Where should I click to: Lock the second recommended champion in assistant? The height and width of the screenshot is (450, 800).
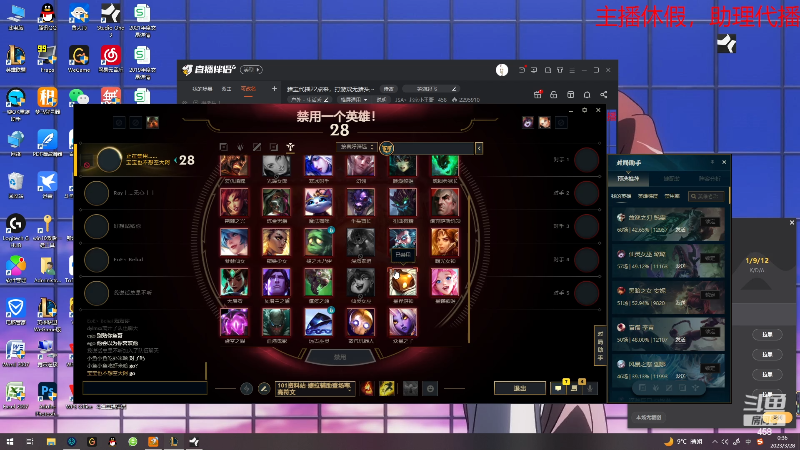[710, 258]
